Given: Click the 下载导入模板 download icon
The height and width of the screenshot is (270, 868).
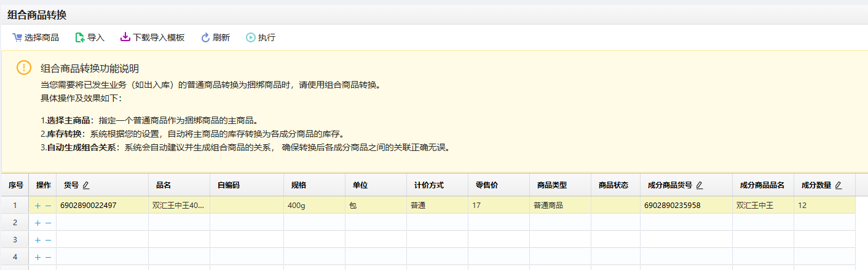Looking at the screenshot, I should (125, 37).
